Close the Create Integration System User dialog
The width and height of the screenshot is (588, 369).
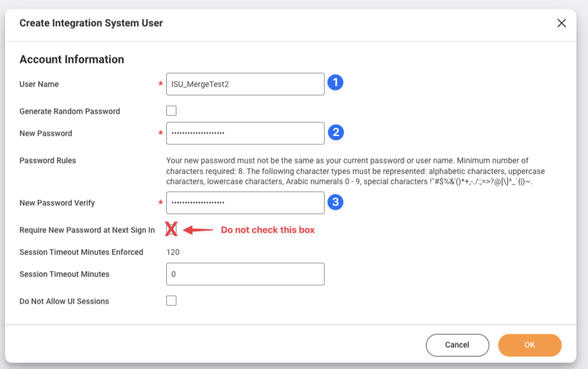tap(561, 23)
